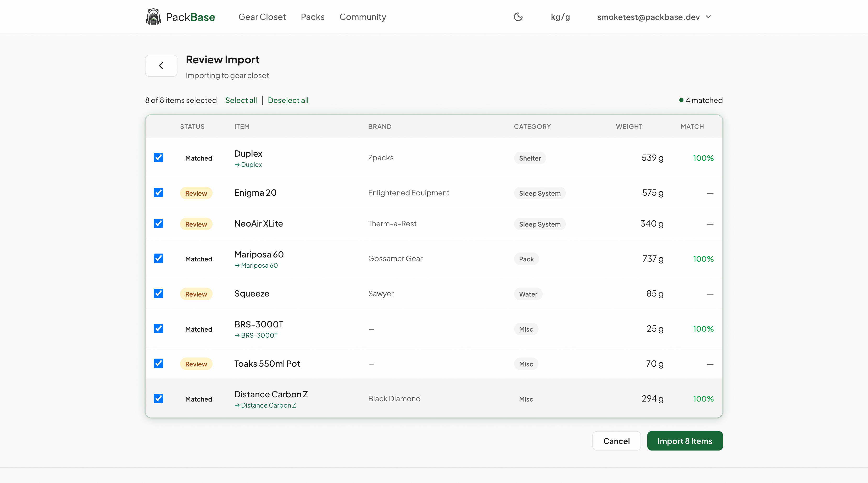Click the Misc tag on Toaks 550ml Pot row

(x=526, y=364)
